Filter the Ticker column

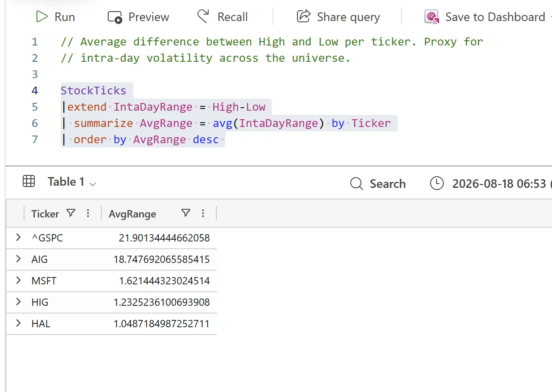click(71, 213)
